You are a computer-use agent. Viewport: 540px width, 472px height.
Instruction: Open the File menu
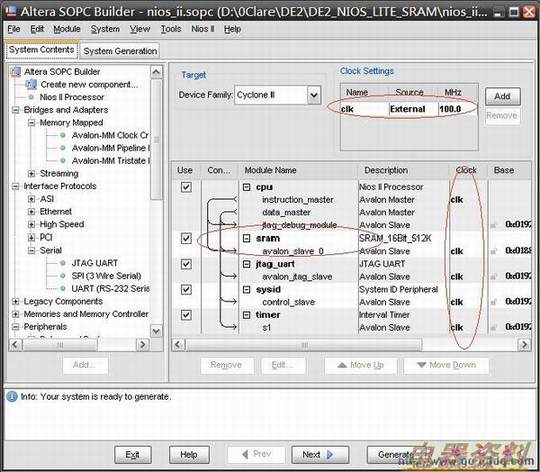pos(14,29)
